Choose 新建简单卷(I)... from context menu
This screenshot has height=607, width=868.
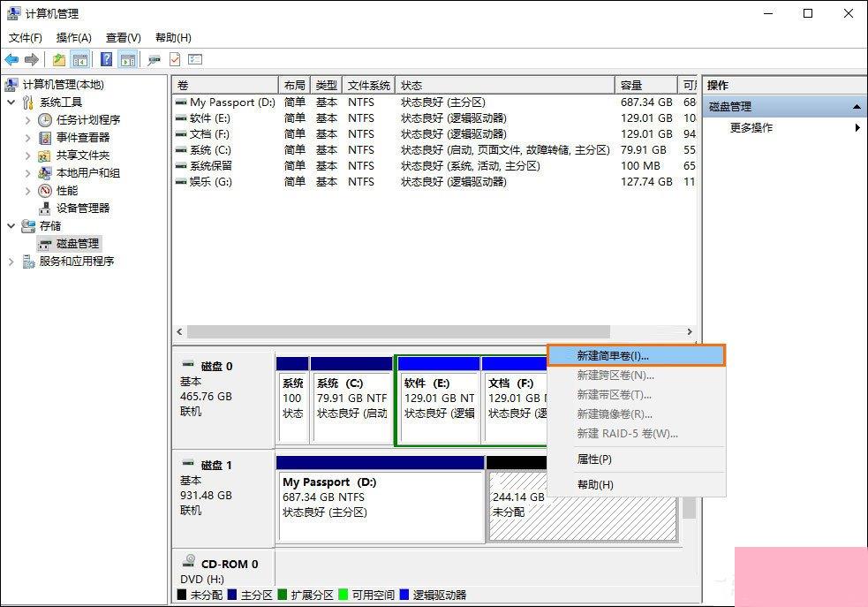point(636,355)
